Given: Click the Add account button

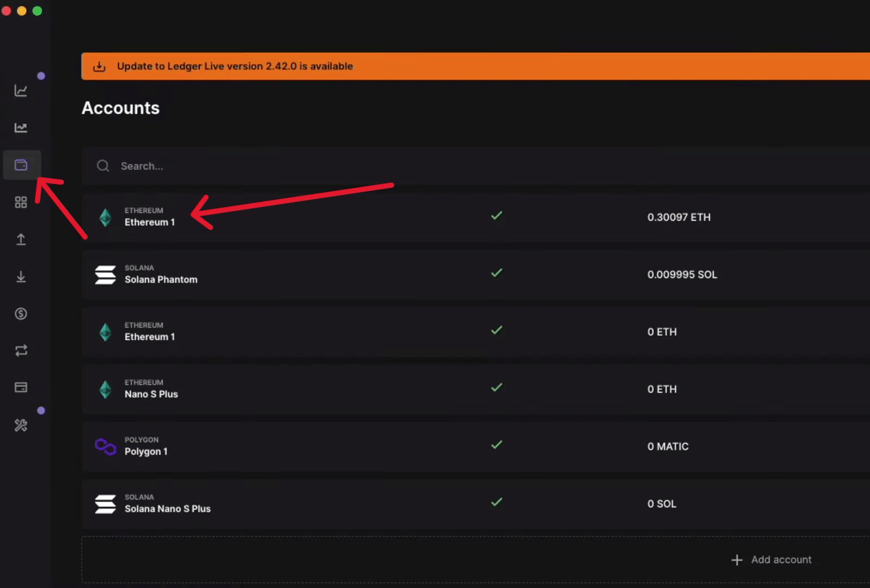Looking at the screenshot, I should [x=771, y=560].
